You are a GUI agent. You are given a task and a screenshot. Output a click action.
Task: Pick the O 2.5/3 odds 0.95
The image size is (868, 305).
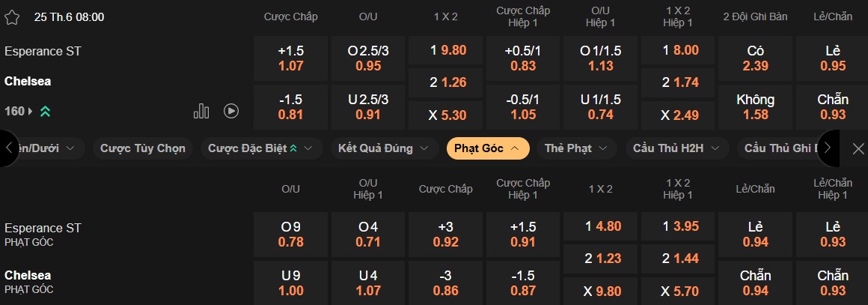[368, 58]
